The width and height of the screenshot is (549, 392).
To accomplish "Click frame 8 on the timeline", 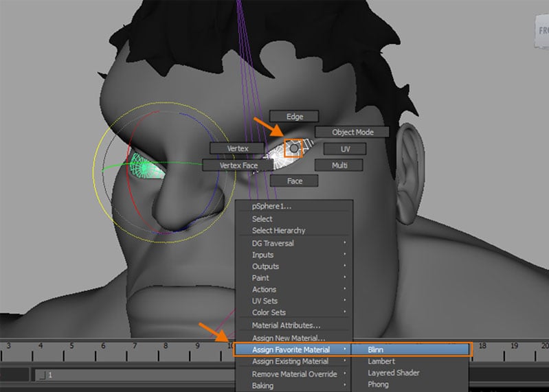I will tap(166, 346).
